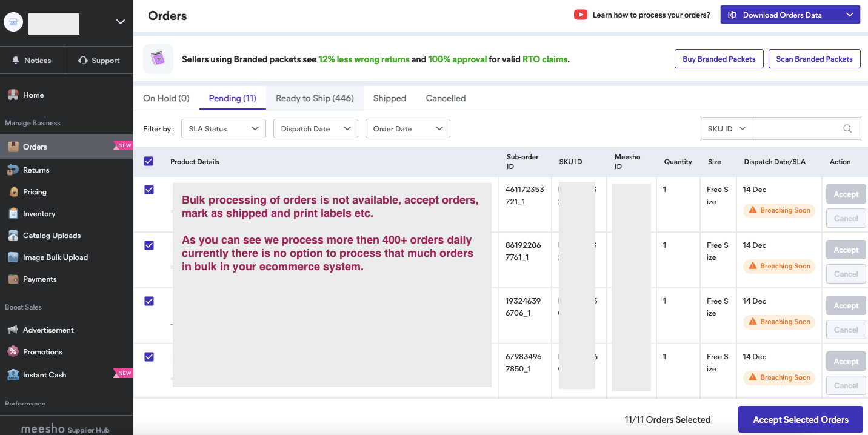Open Returns via its sidebar icon
This screenshot has height=435, width=868.
(13, 170)
